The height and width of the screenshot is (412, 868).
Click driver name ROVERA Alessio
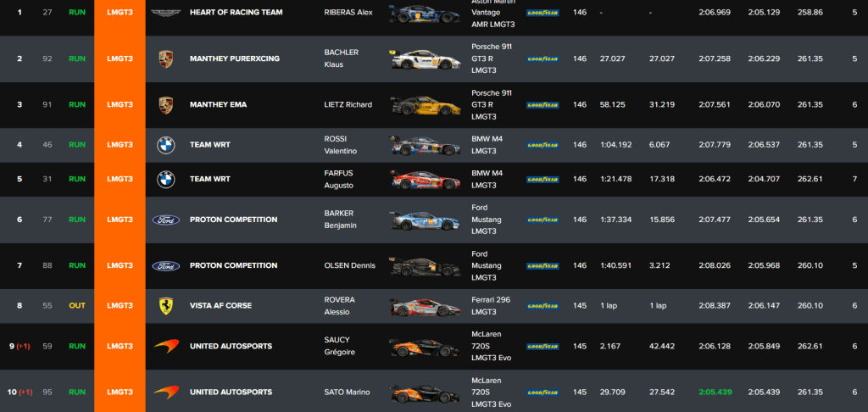click(x=339, y=305)
